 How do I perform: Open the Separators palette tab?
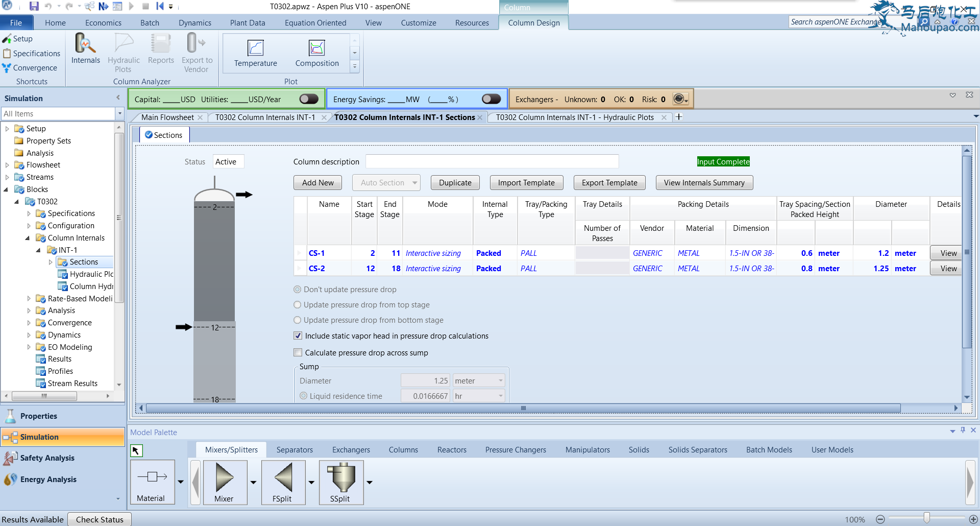tap(295, 450)
